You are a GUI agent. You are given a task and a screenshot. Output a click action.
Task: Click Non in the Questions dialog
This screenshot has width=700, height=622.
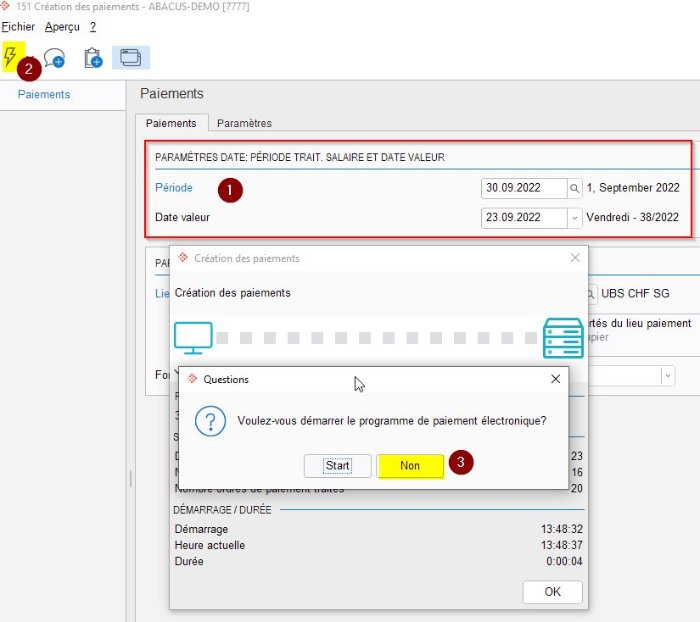tap(410, 466)
